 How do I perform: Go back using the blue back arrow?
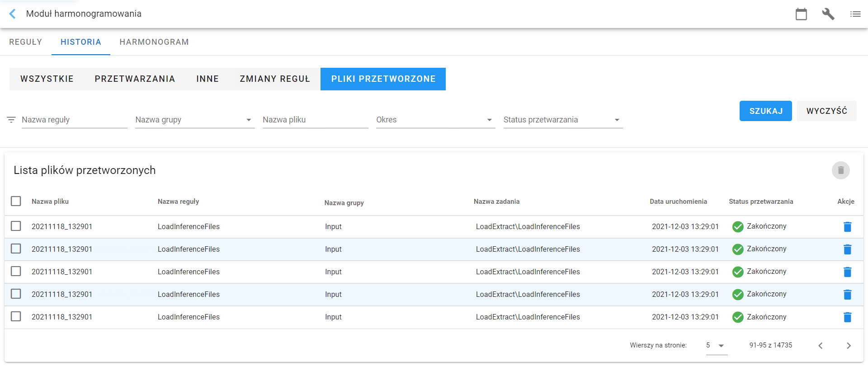point(13,14)
